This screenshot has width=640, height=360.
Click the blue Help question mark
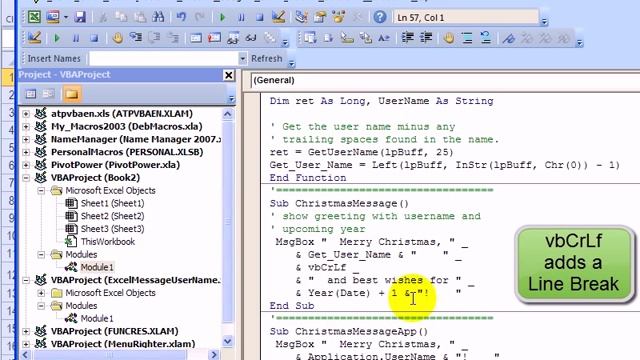380,17
